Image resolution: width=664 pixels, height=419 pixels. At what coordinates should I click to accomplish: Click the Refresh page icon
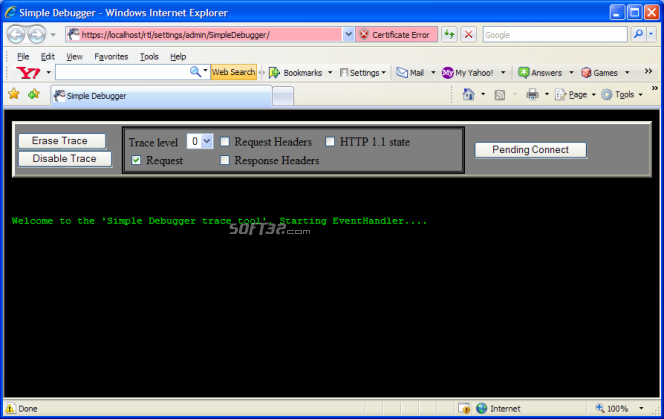pos(450,34)
